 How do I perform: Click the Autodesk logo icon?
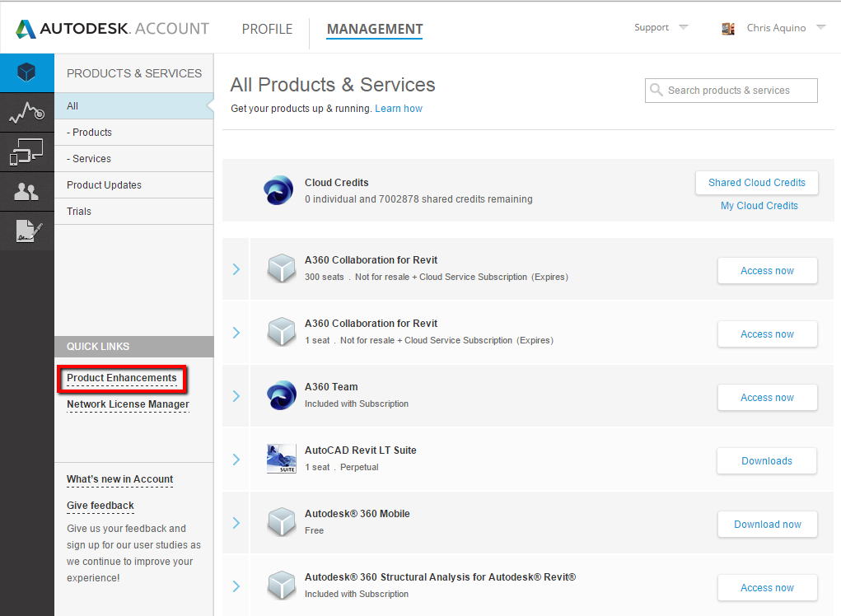tap(26, 29)
